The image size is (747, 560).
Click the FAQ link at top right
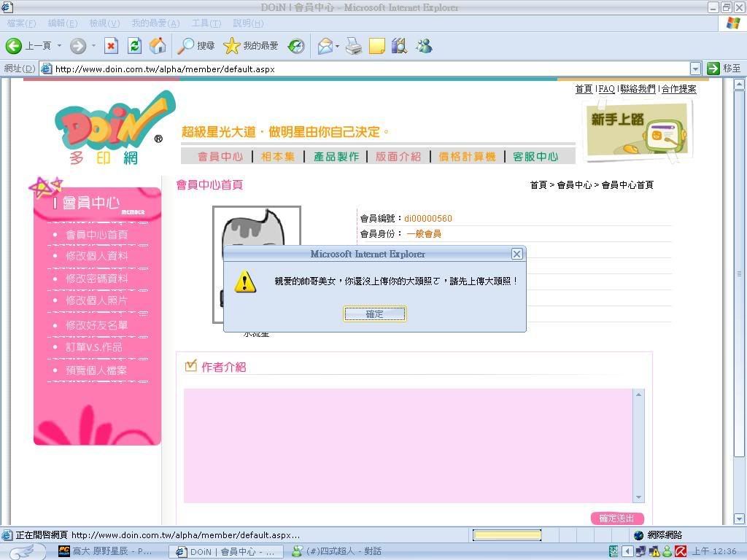606,89
